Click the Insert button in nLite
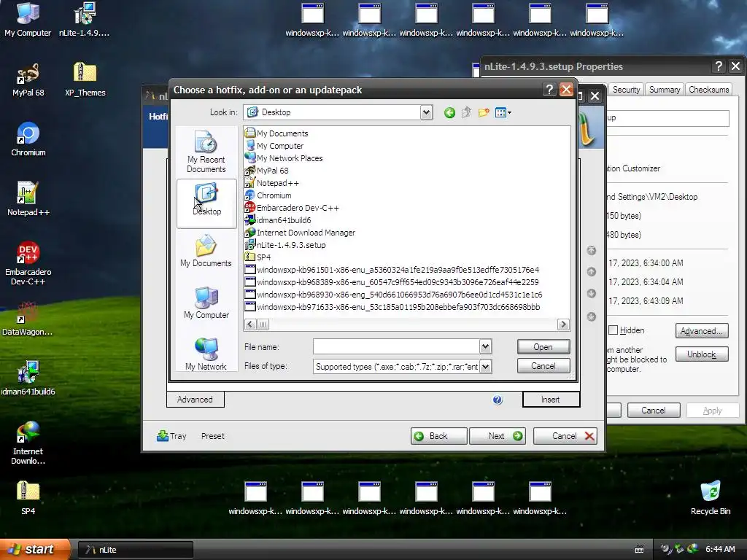The image size is (747, 560). pos(551,400)
